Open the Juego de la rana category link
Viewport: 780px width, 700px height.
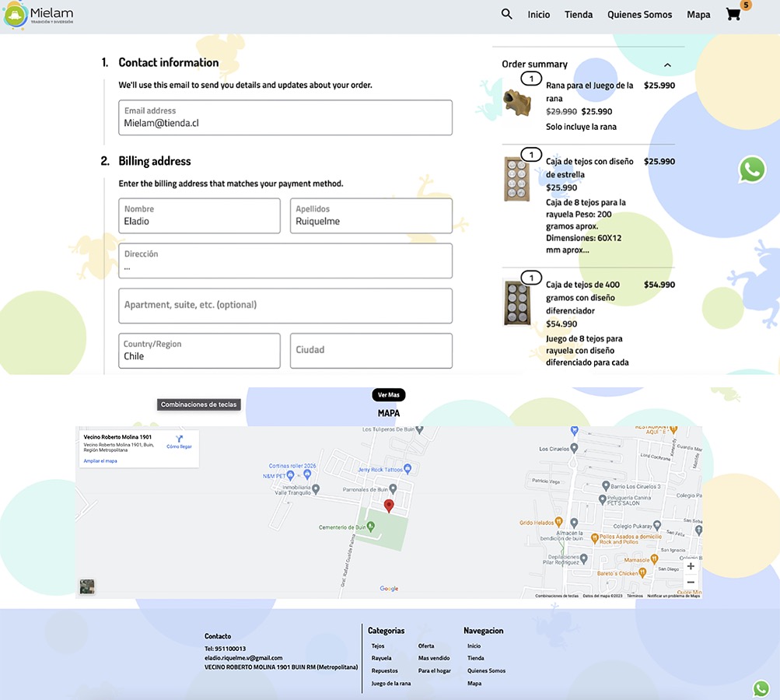pos(391,683)
